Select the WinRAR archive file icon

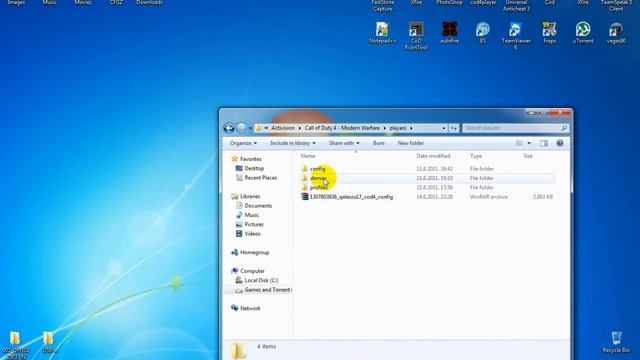(x=304, y=197)
